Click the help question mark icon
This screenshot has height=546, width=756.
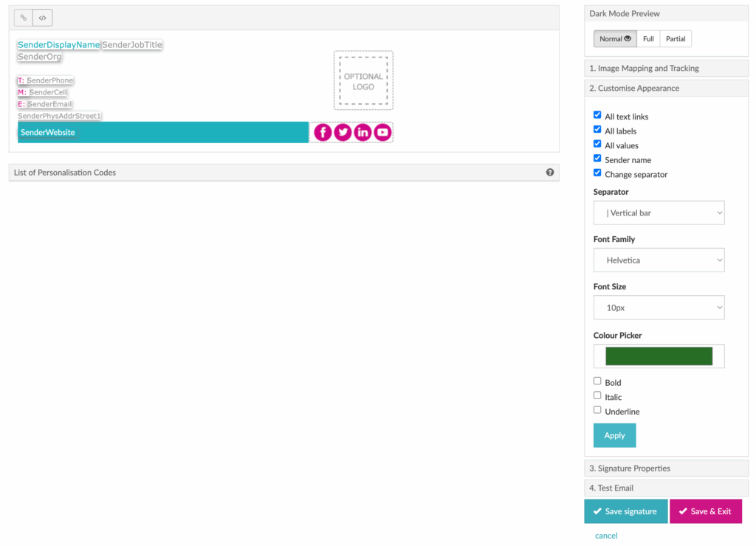tap(550, 172)
